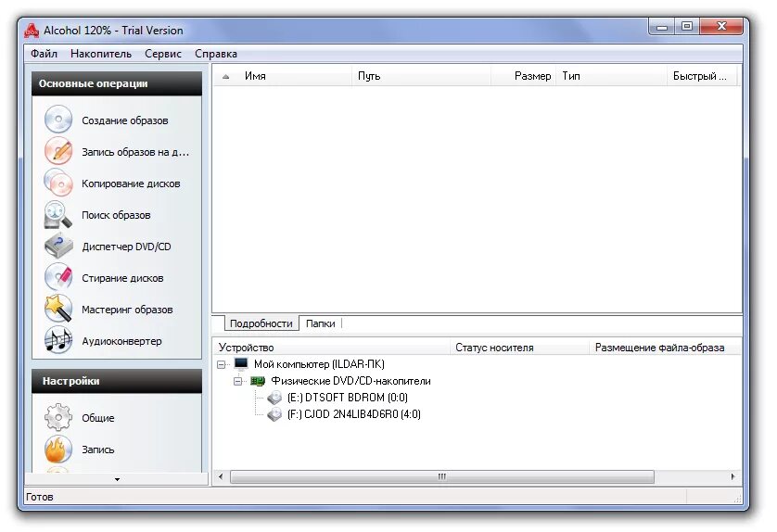Click the down arrow below the sidebar
777x532 pixels.
click(x=117, y=479)
